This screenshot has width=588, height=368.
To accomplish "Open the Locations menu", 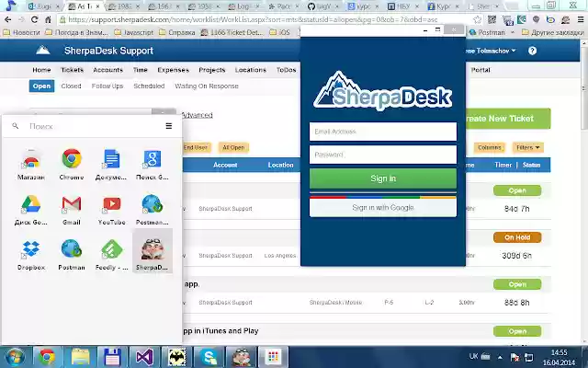I will tap(251, 70).
